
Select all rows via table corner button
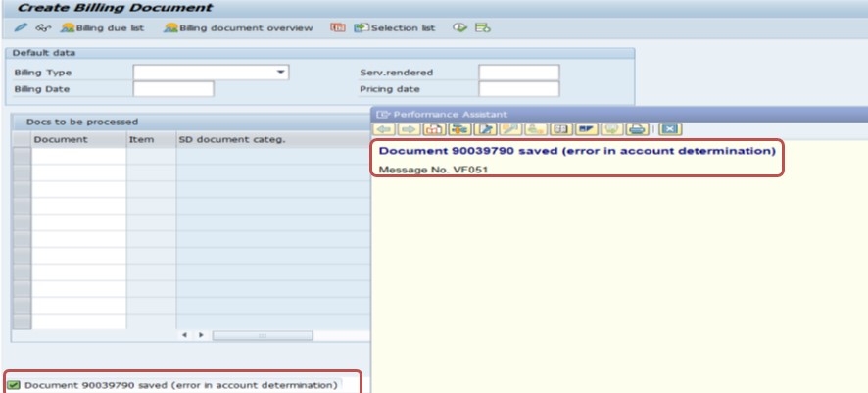coord(22,139)
